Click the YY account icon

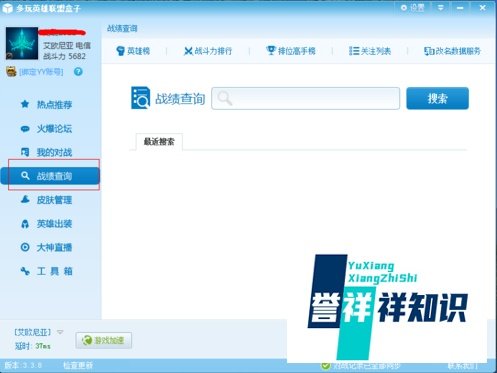(11, 71)
